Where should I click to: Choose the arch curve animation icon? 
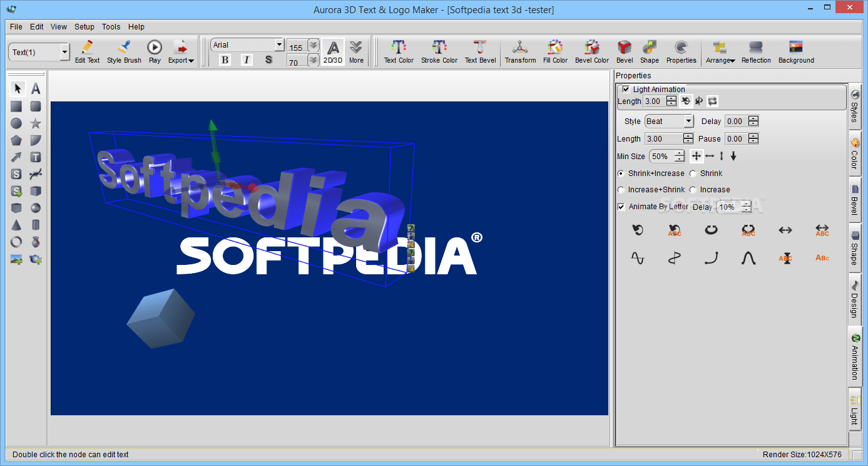click(748, 257)
